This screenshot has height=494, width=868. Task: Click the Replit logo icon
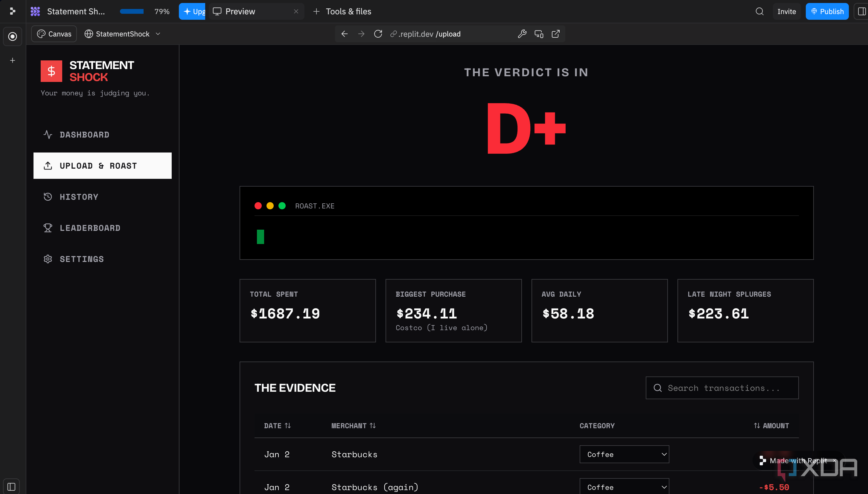13,11
